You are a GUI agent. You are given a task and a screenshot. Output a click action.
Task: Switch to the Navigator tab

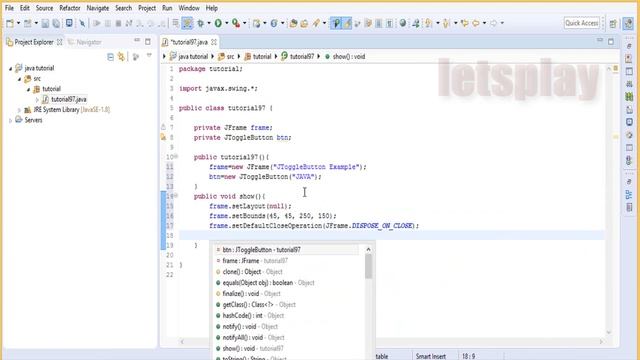84,42
